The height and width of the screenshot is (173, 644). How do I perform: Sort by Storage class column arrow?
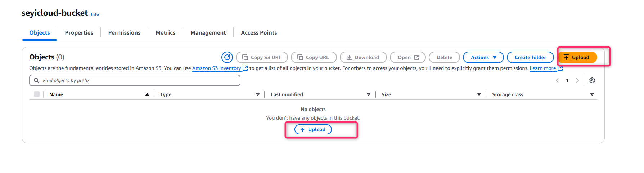[x=592, y=94]
